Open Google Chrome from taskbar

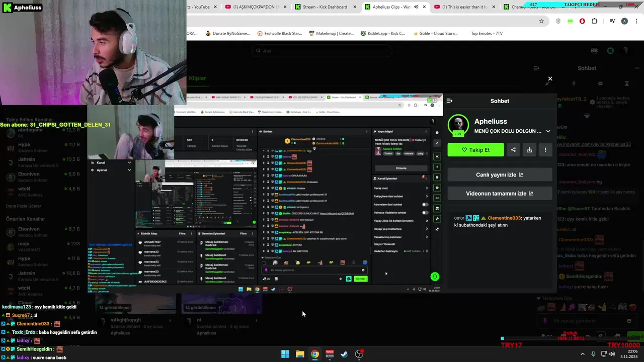click(315, 354)
